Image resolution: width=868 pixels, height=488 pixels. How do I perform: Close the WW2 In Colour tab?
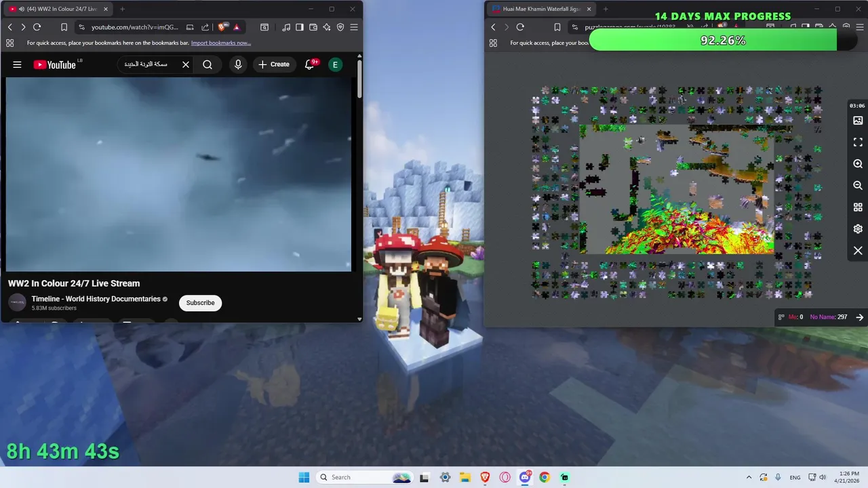(x=105, y=9)
